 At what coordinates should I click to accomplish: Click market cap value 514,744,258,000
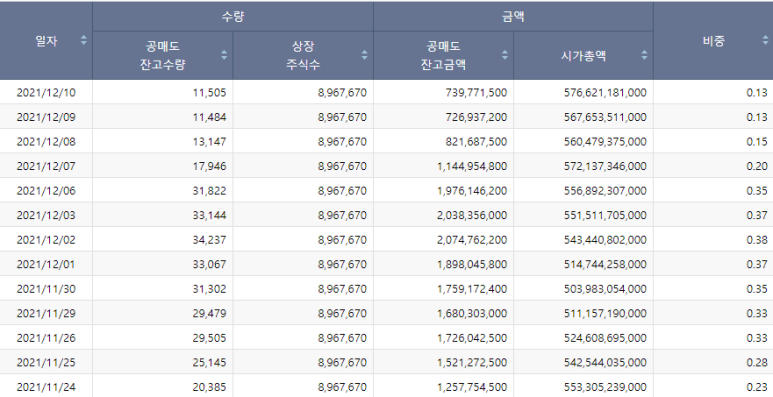click(605, 264)
